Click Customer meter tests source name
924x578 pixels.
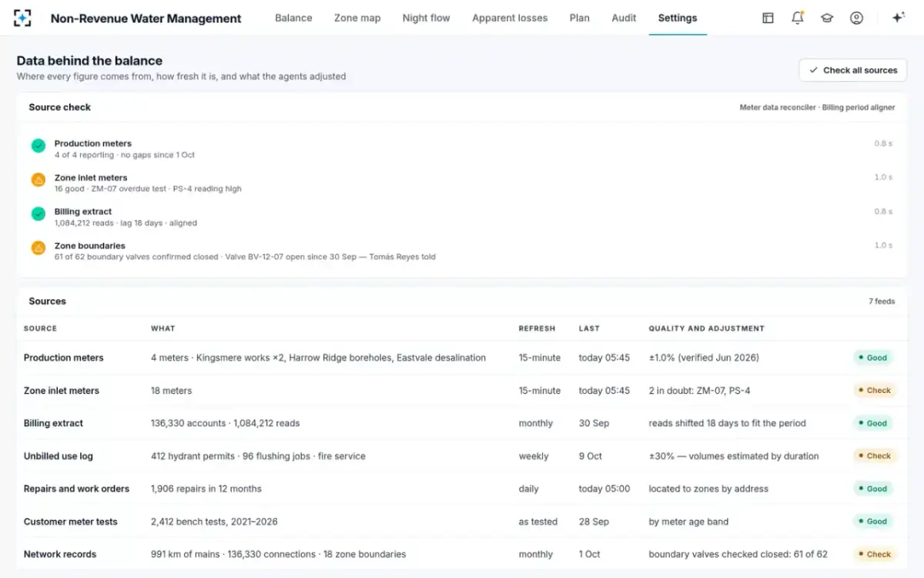[x=71, y=522]
